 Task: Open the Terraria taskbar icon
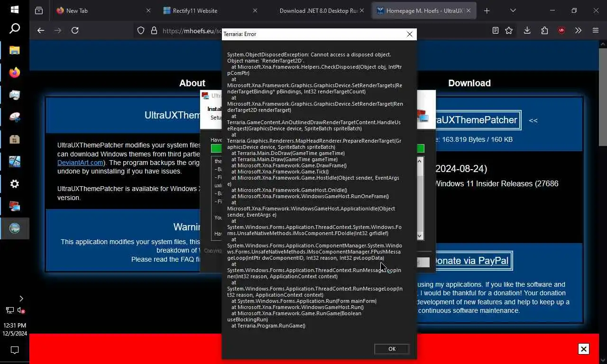(x=15, y=228)
